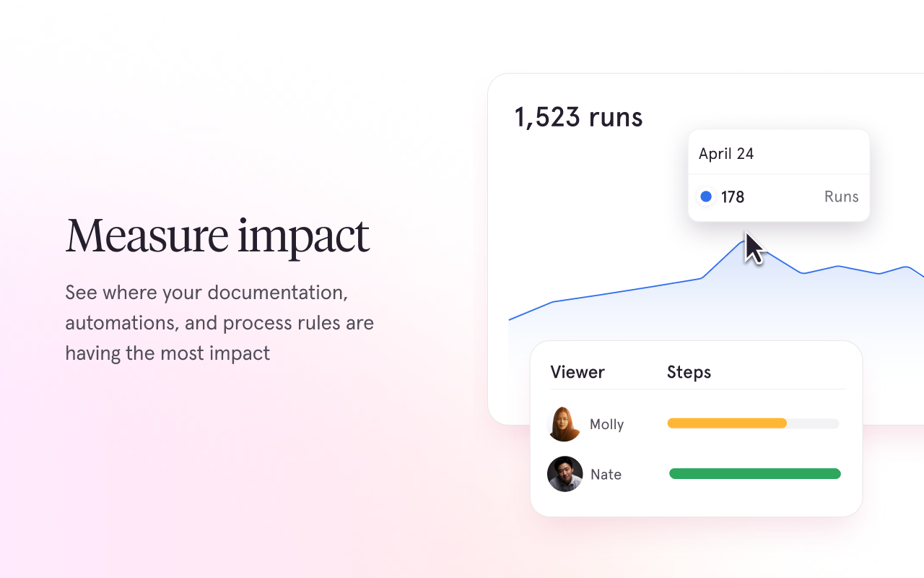The image size is (924, 578).
Task: Select the Steps column header
Action: [x=689, y=372]
